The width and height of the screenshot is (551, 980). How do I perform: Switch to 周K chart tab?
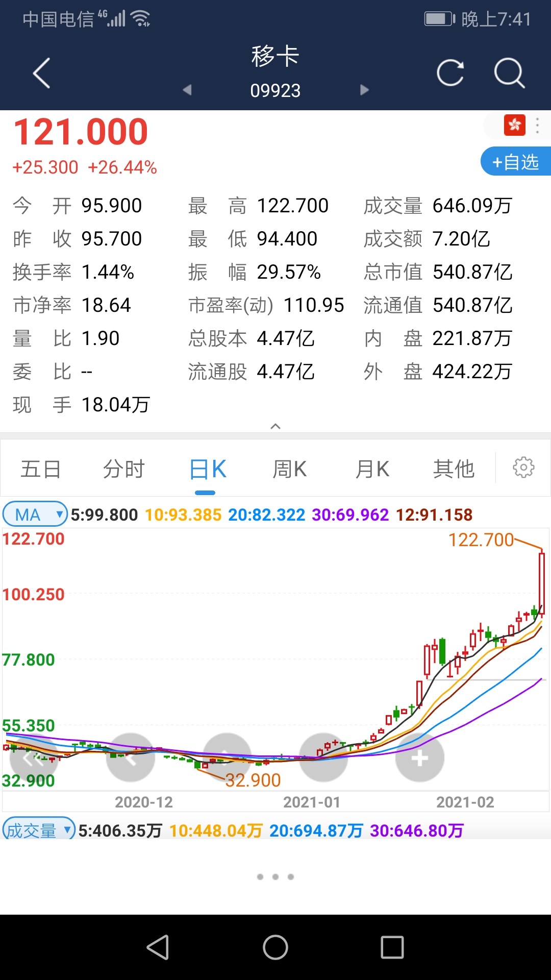coord(290,469)
